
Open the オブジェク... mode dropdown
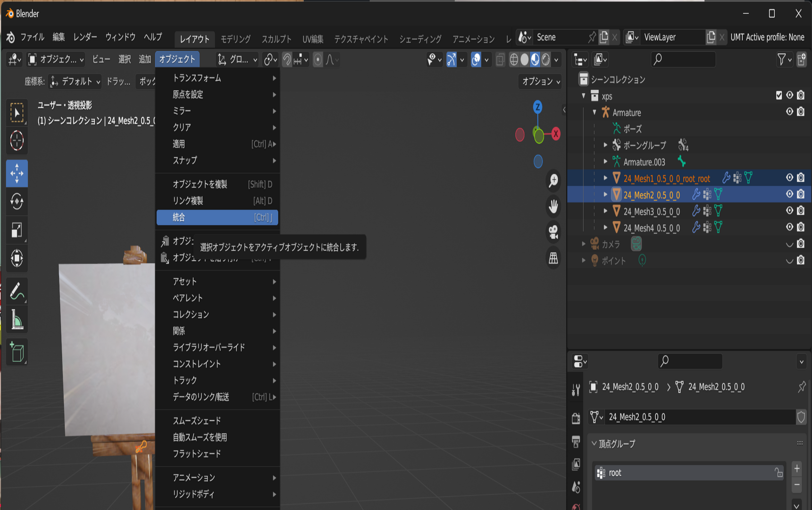56,59
